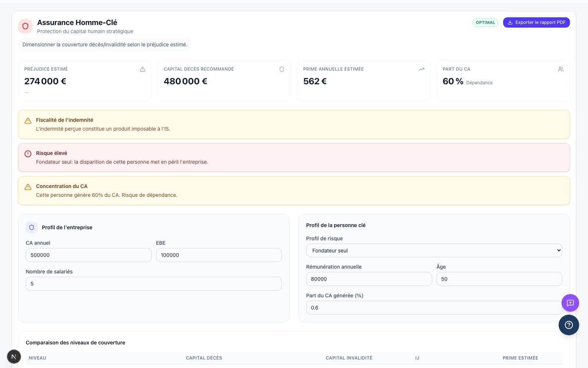Open the Profil de risque dropdown
The height and width of the screenshot is (368, 588).
tap(434, 251)
